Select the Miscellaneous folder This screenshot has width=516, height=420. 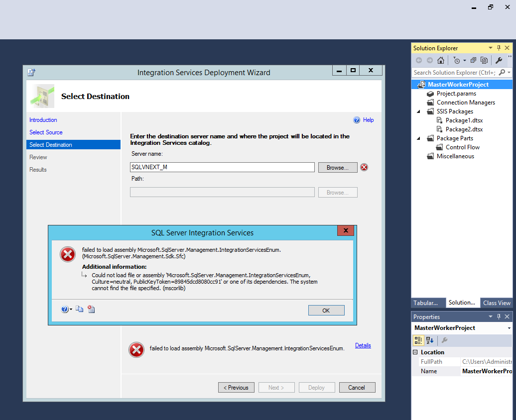tap(455, 156)
